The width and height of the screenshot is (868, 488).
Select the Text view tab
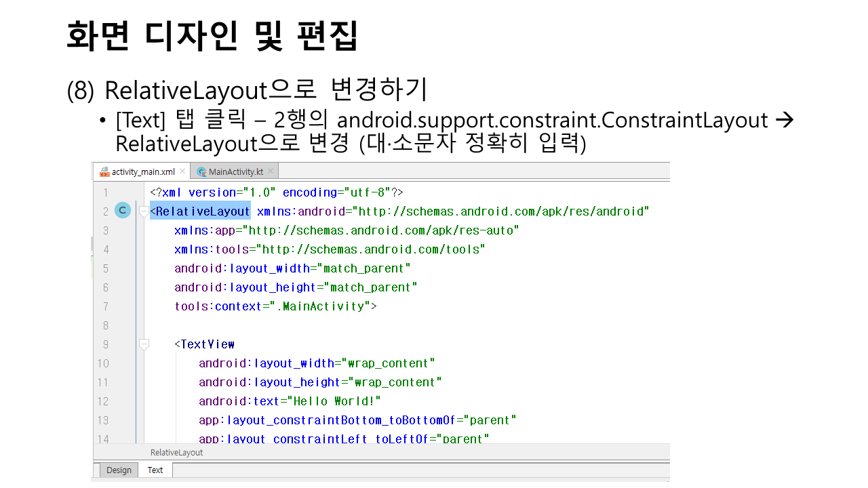point(155,470)
